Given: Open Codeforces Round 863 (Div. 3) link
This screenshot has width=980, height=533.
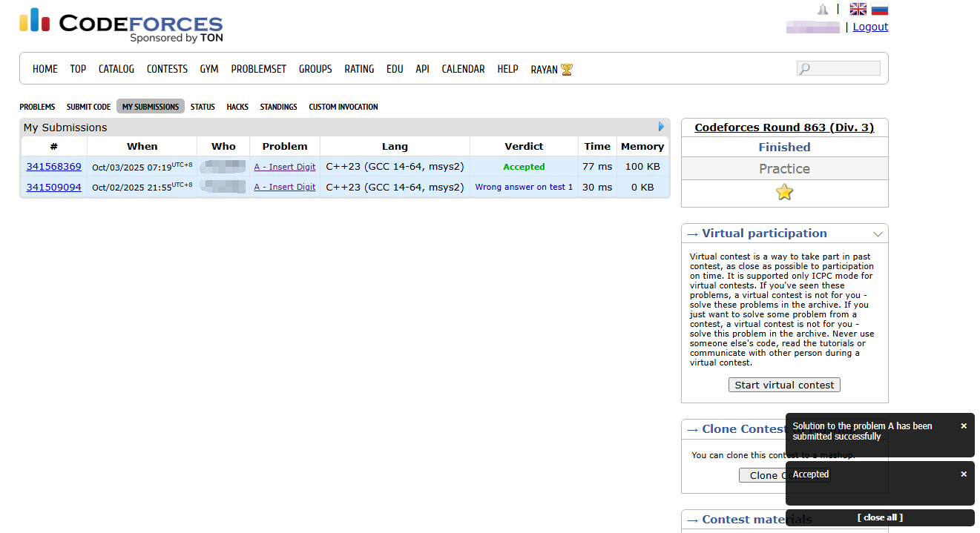Looking at the screenshot, I should point(784,128).
